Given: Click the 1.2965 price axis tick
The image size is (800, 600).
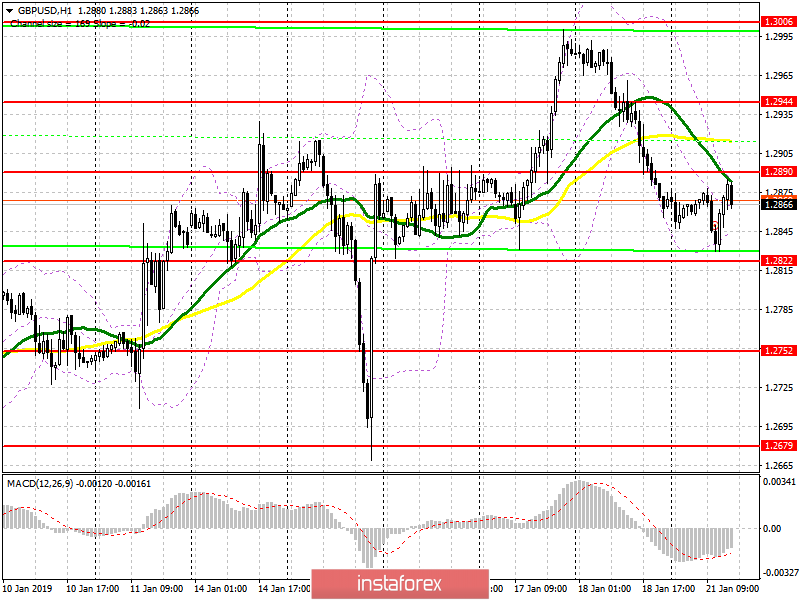Looking at the screenshot, I should 779,76.
